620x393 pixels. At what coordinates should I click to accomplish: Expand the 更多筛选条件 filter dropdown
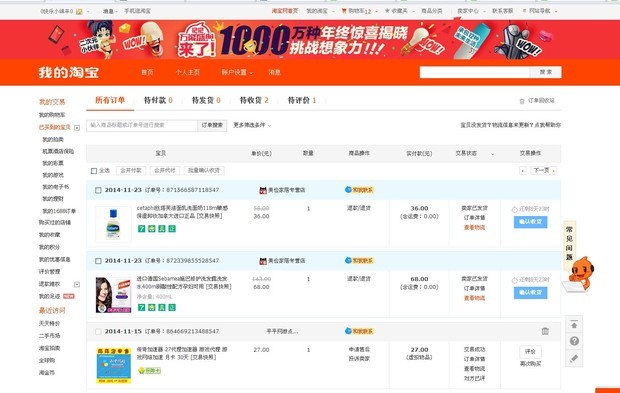coord(252,125)
